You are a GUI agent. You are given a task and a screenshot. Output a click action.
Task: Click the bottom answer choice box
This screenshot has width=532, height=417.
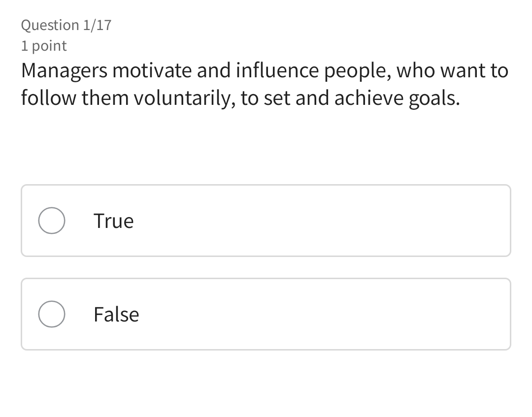point(266,314)
